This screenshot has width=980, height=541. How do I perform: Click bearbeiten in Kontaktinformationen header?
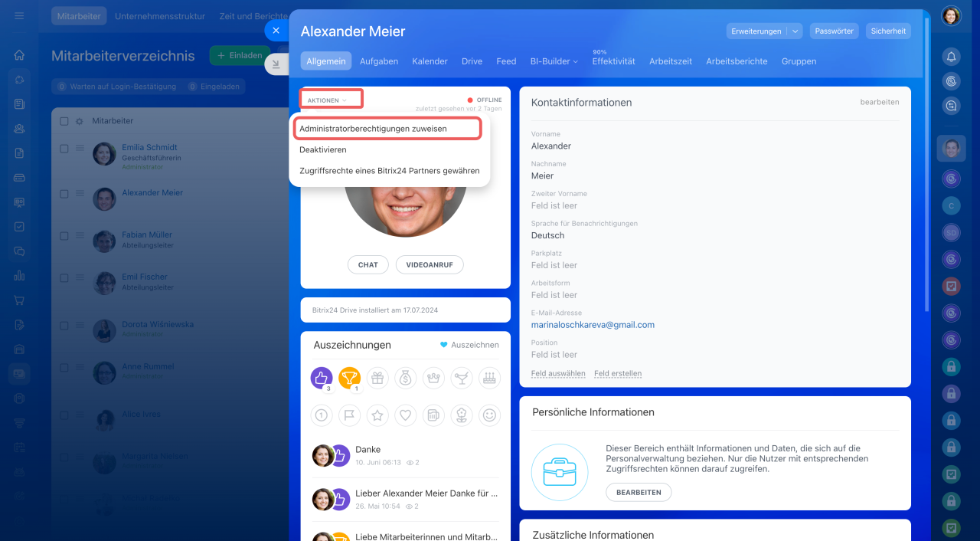coord(880,102)
